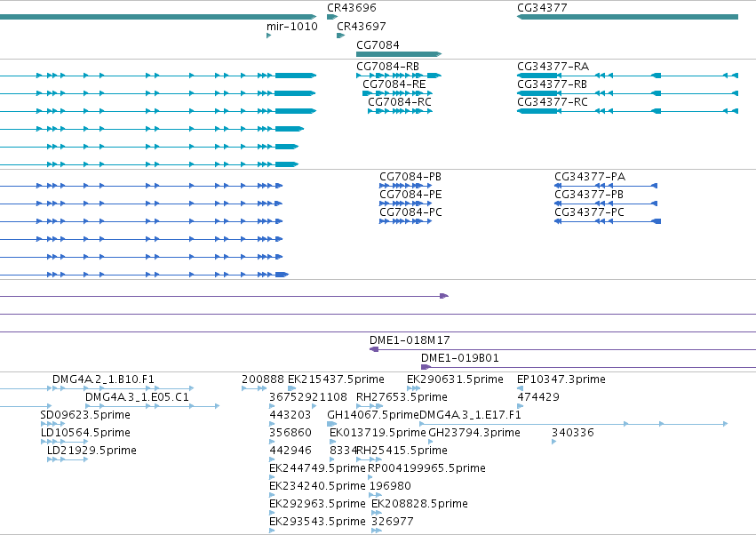Select EP10347.3prime EST

click(x=561, y=379)
